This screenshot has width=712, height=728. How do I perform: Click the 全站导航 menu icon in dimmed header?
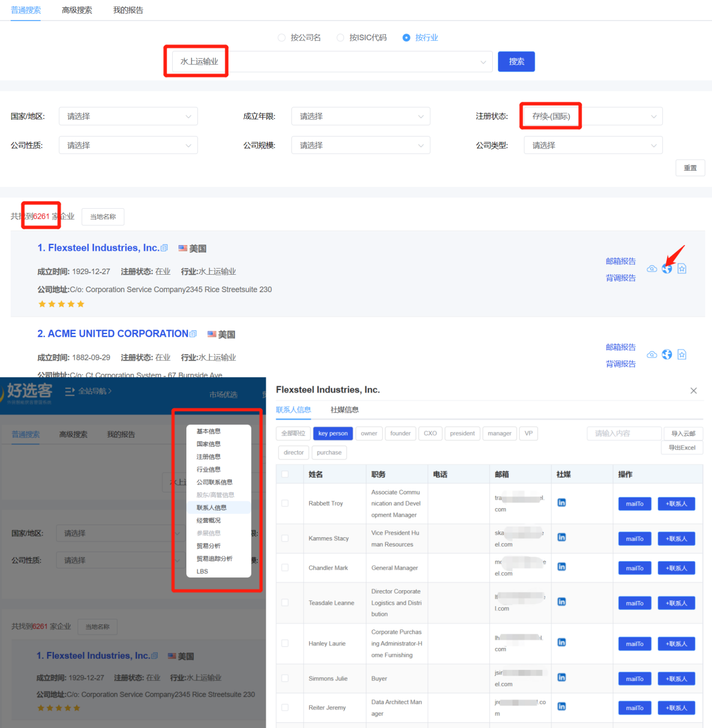[x=70, y=392]
